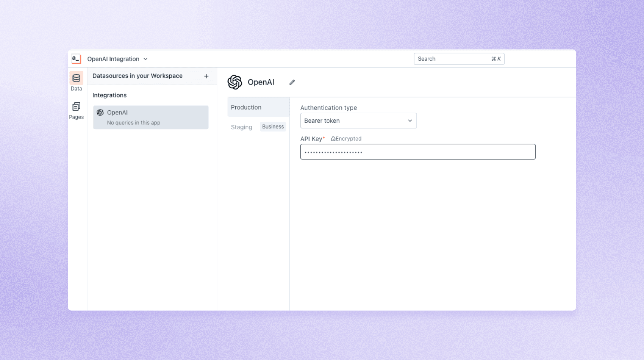The image size is (644, 360).
Task: Switch to the Production configuration tab
Action: point(246,107)
